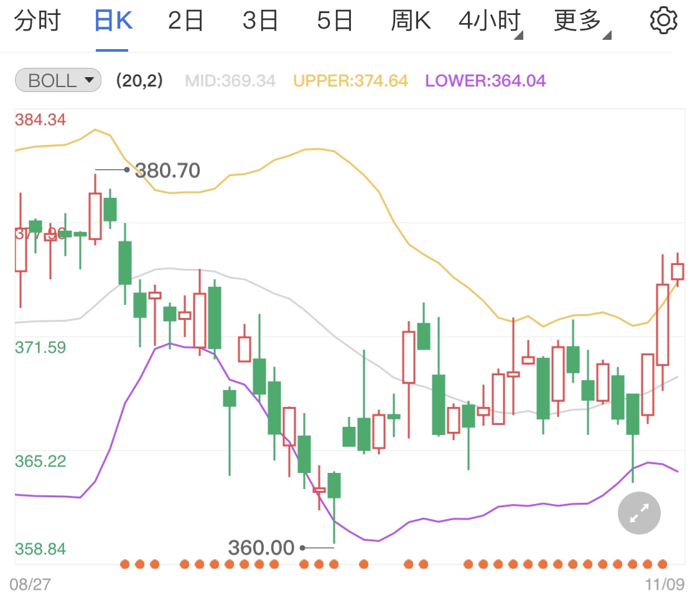Expand chart to fullscreen using arrows icon
The width and height of the screenshot is (700, 598).
point(639,513)
